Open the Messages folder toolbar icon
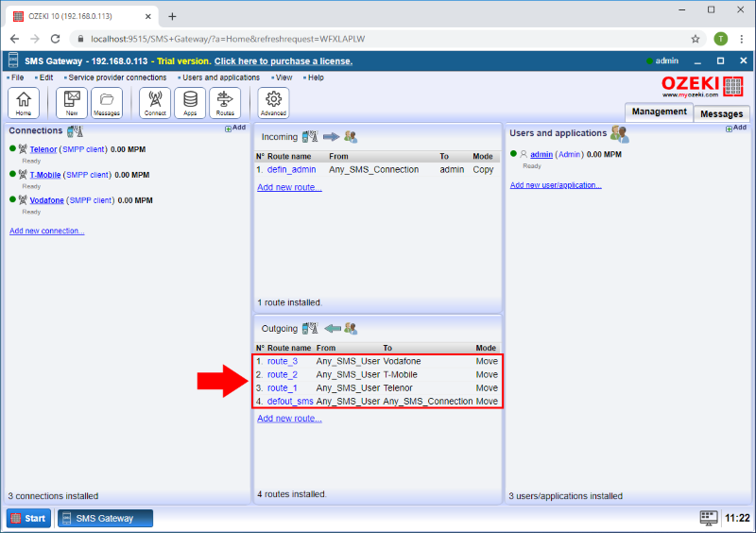 pyautogui.click(x=107, y=103)
